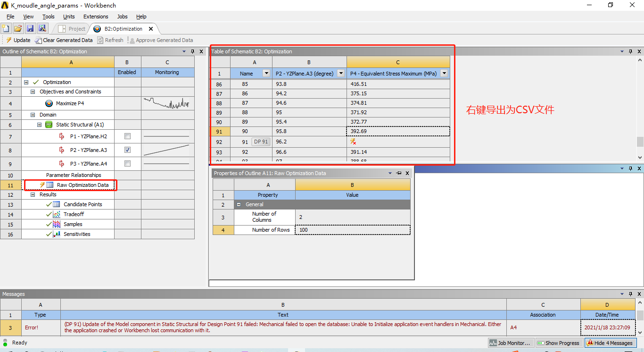The image size is (644, 352).
Task: Click the Sensitivities chart icon under Results
Action: point(56,234)
